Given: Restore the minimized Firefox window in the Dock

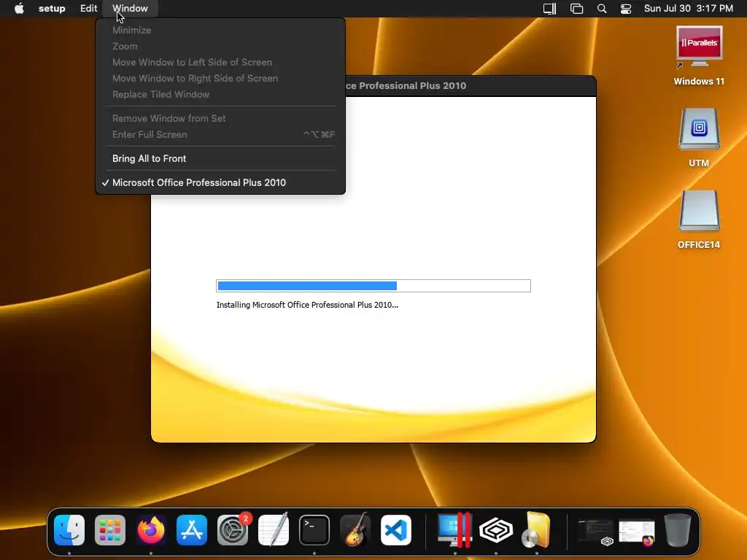Looking at the screenshot, I should pos(637,532).
